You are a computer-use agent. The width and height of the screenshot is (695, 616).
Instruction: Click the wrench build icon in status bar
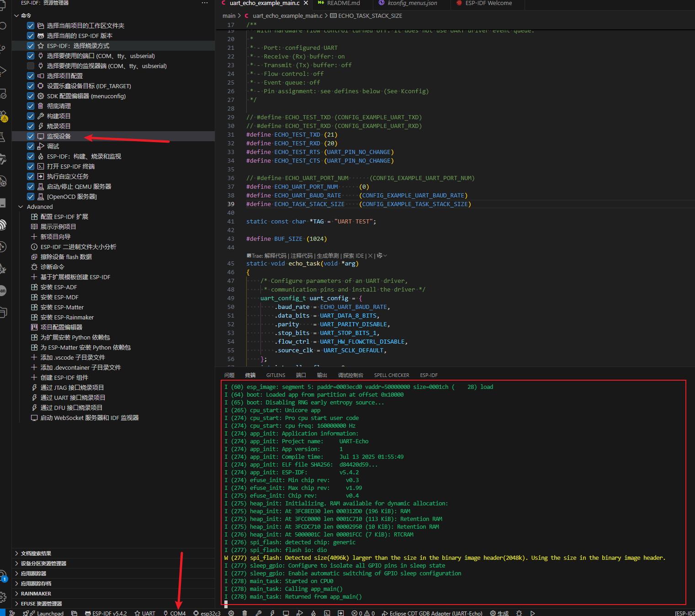coord(258,613)
